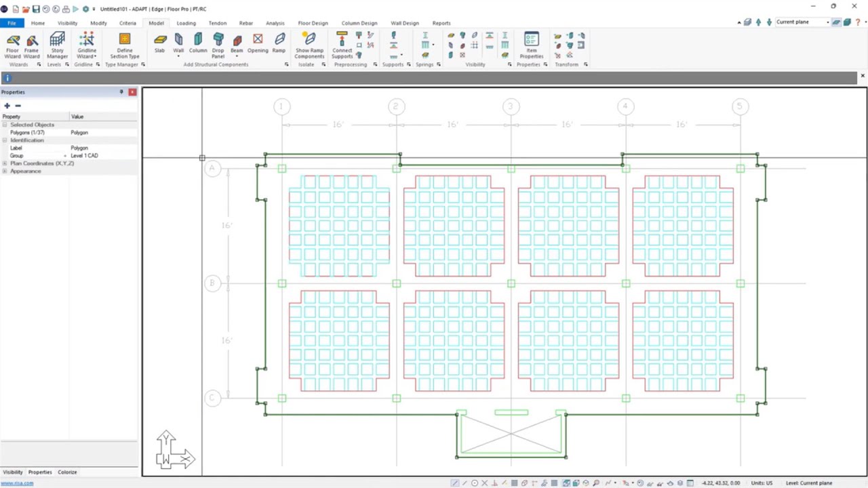Screen dimensions: 868x488
Task: Expand Plan Coordinates (X,Y,Z) section
Action: [x=5, y=163]
